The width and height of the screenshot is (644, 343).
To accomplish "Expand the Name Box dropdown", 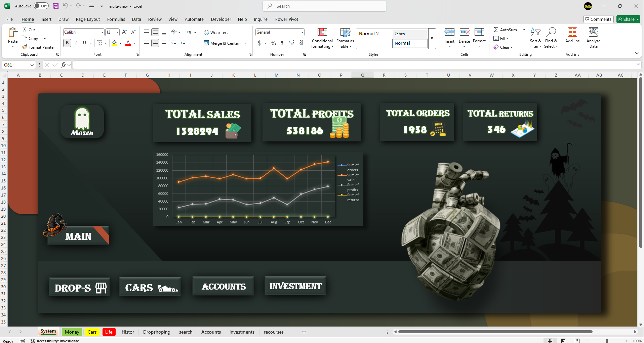I will 32,65.
